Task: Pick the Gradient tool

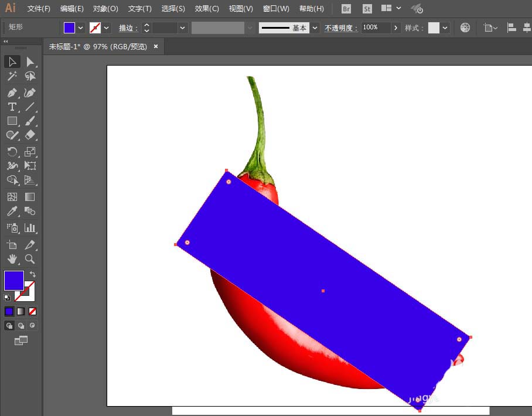Action: coord(30,197)
